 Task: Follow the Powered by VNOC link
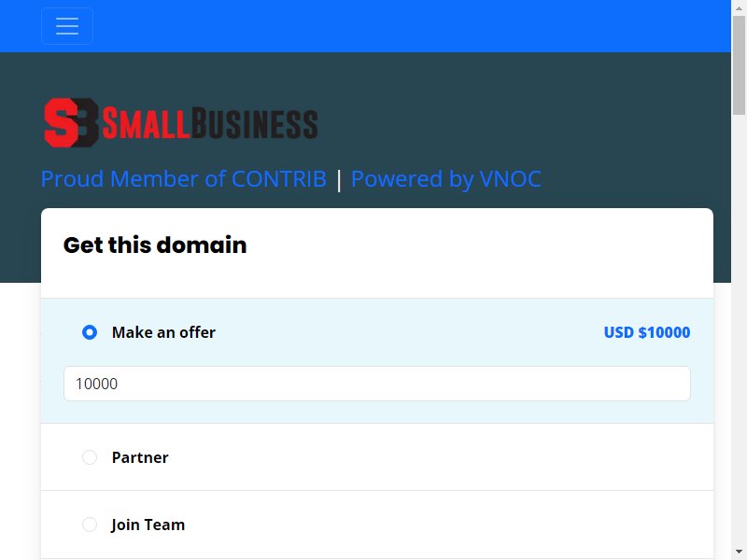click(446, 179)
